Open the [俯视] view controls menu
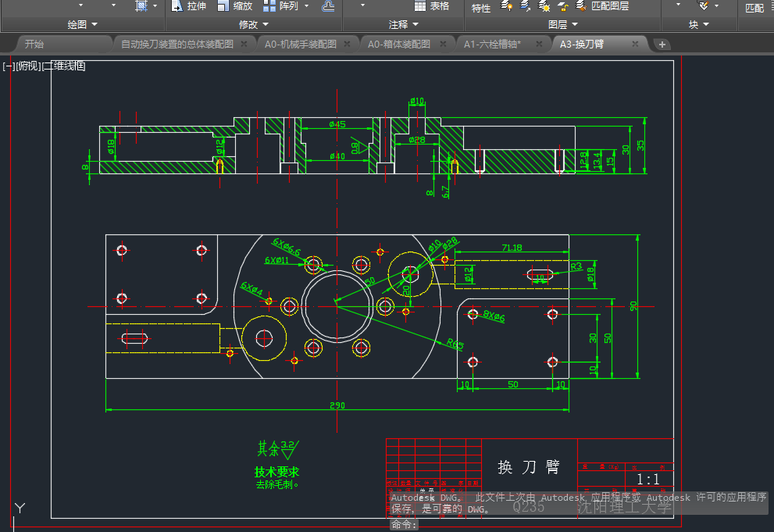 coord(28,66)
